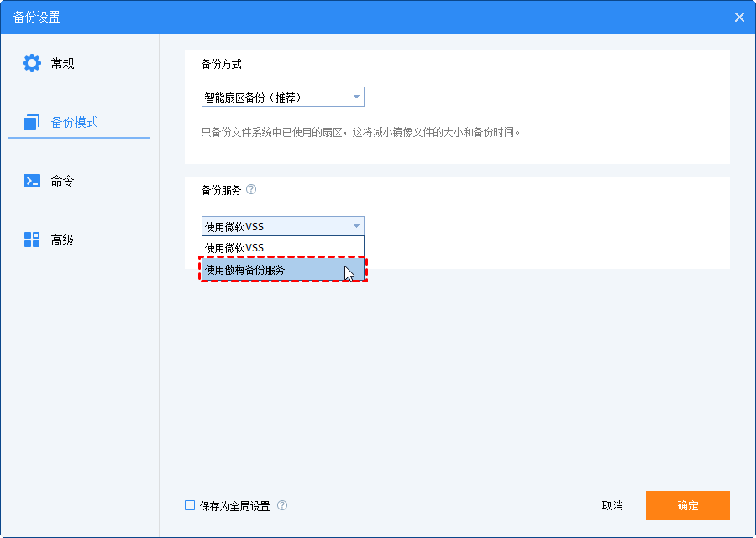The image size is (756, 538).
Task: Go to the 高级 settings label
Action: point(63,240)
